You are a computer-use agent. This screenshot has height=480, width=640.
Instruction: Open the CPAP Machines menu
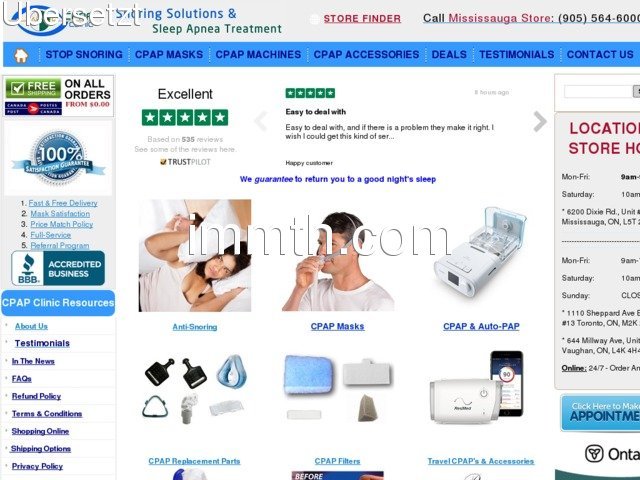[x=258, y=55]
